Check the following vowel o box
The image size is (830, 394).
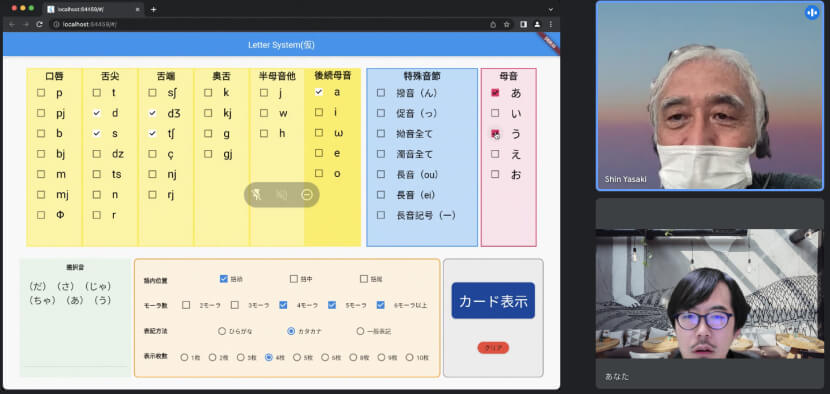(319, 173)
